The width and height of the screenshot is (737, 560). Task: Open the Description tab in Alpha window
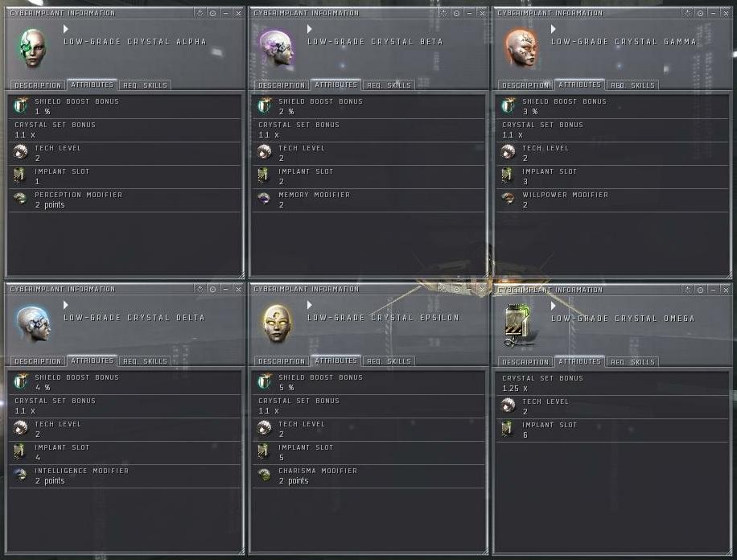pos(38,85)
